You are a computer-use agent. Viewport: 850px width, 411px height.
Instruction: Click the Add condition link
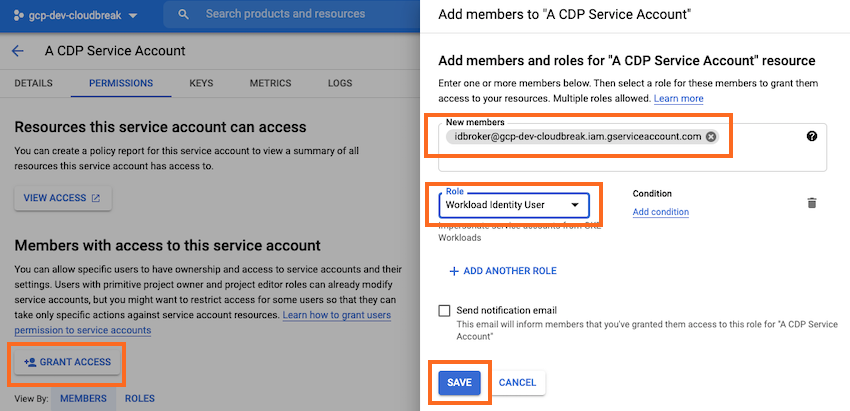pos(661,212)
